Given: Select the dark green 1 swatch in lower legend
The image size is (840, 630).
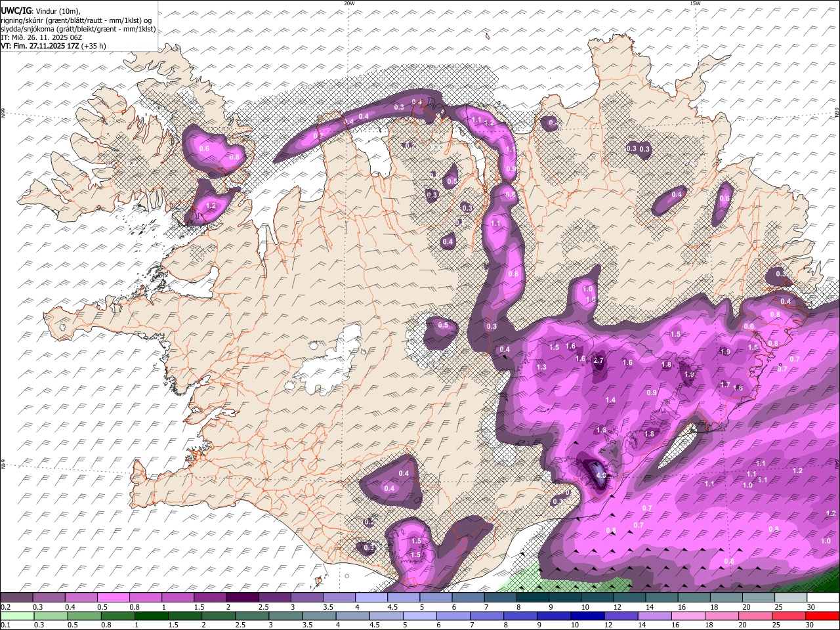Looking at the screenshot, I should tap(151, 616).
